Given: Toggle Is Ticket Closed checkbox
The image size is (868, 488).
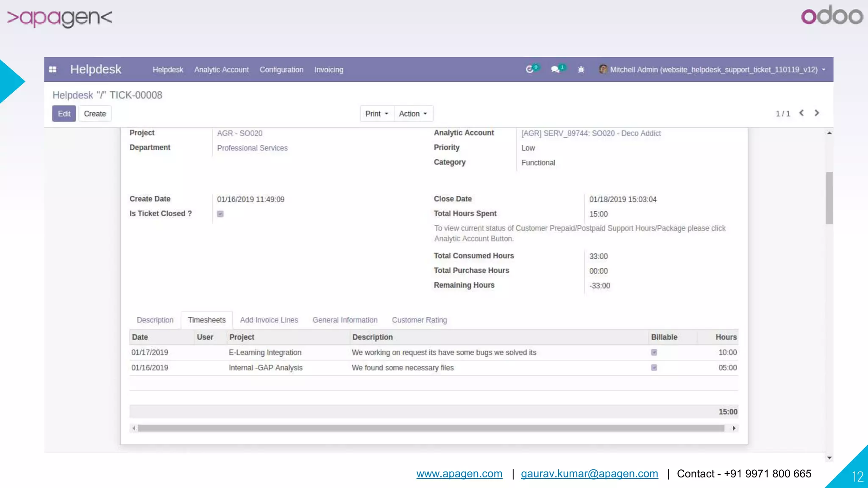Looking at the screenshot, I should (x=220, y=214).
